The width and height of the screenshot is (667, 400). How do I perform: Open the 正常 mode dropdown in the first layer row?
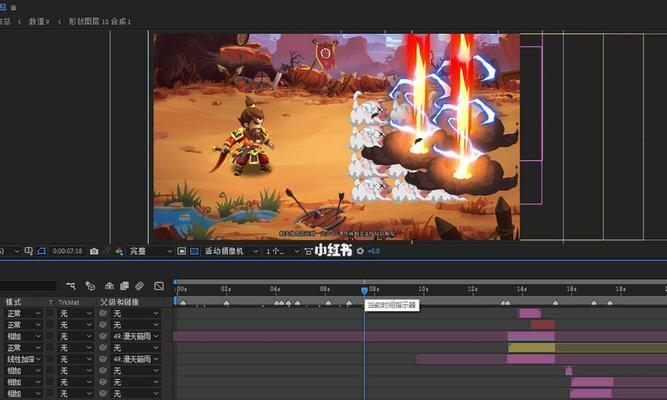tap(24, 313)
